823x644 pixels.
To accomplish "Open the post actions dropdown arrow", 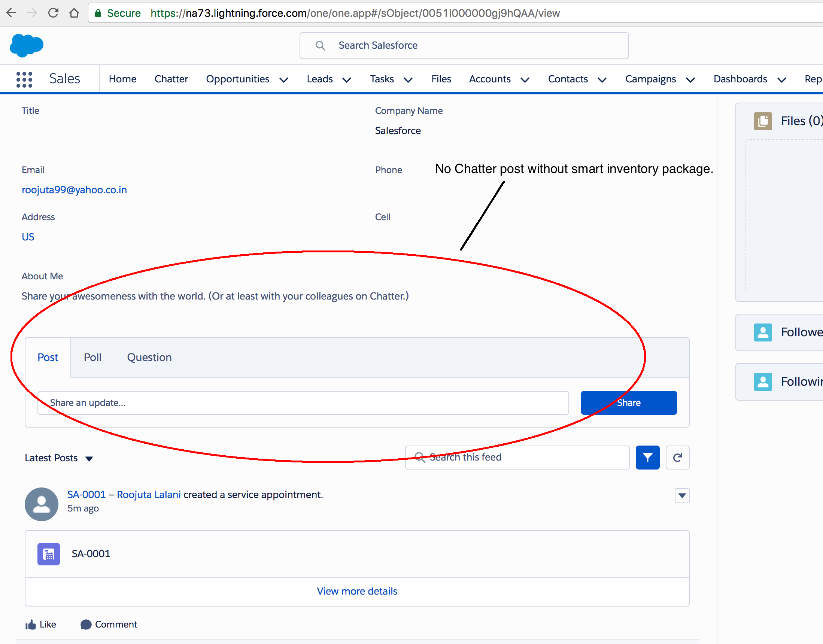I will [681, 495].
